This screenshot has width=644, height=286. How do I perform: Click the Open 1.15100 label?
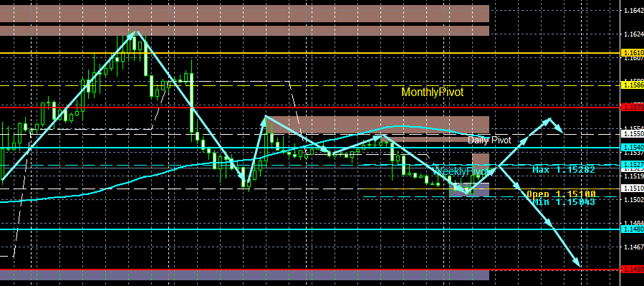coord(561,194)
